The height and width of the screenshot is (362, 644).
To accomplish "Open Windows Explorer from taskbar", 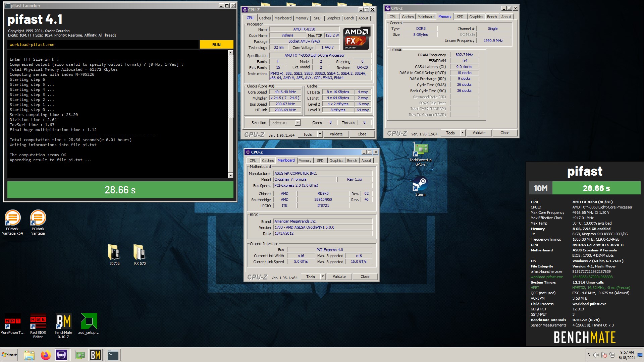I will pyautogui.click(x=29, y=355).
